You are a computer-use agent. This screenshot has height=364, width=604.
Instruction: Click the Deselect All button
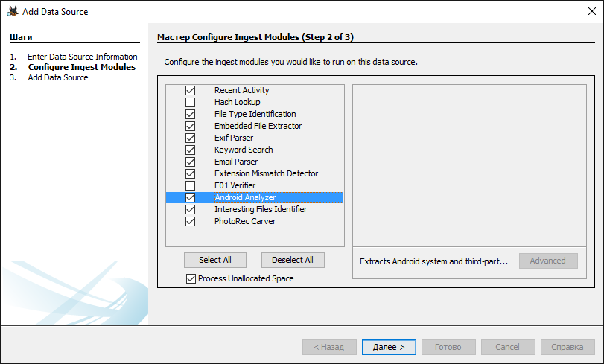[x=293, y=260]
